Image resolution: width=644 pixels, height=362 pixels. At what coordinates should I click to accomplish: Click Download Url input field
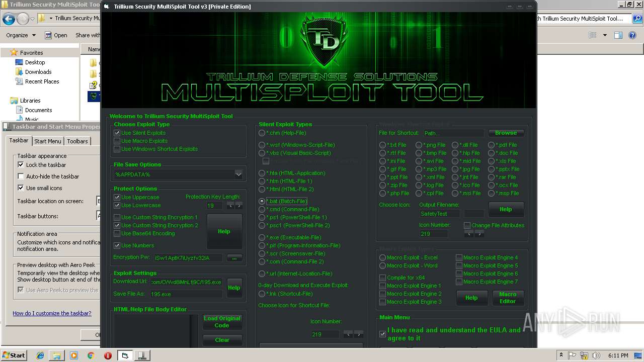(186, 282)
